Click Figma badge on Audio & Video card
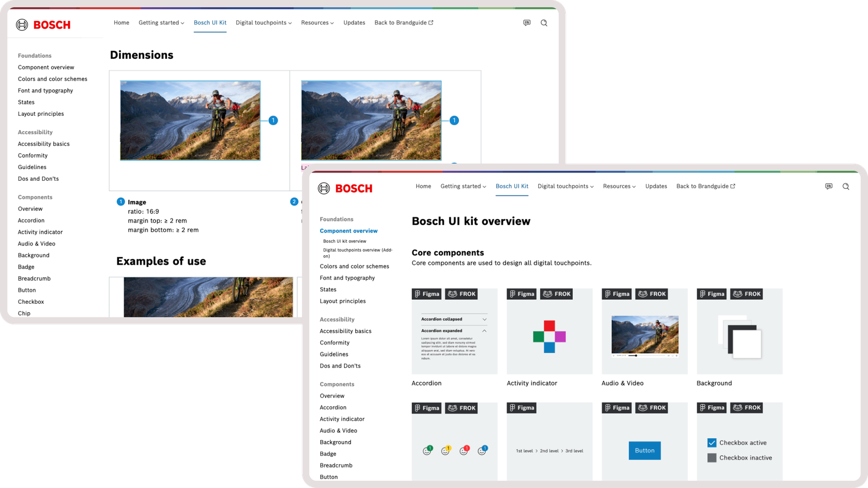The height and width of the screenshot is (488, 868). [x=617, y=294]
